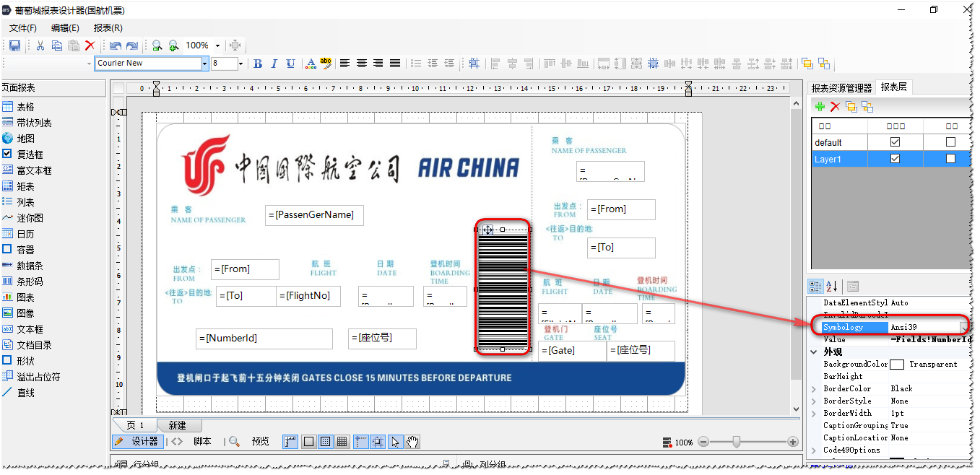Open the font name dropdown Courier New
This screenshot has height=475, width=980.
(204, 64)
